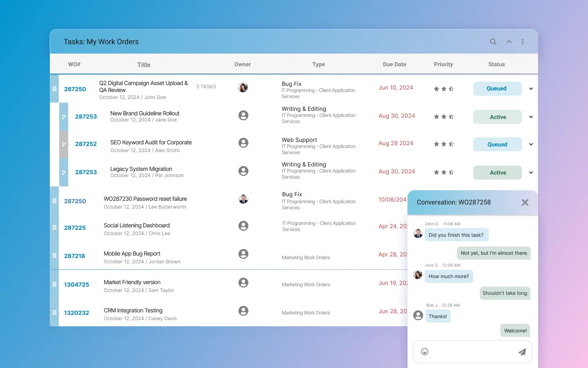
Task: Click priority stars for SEO Keyword Audit
Action: tap(444, 144)
